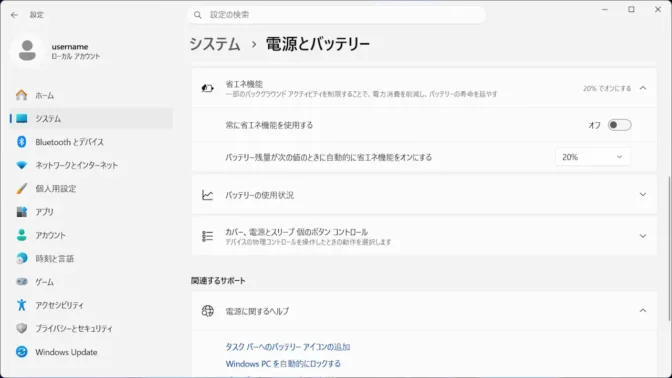This screenshot has width=672, height=378.
Task: Open アプリ settings page
Action: pyautogui.click(x=91, y=212)
